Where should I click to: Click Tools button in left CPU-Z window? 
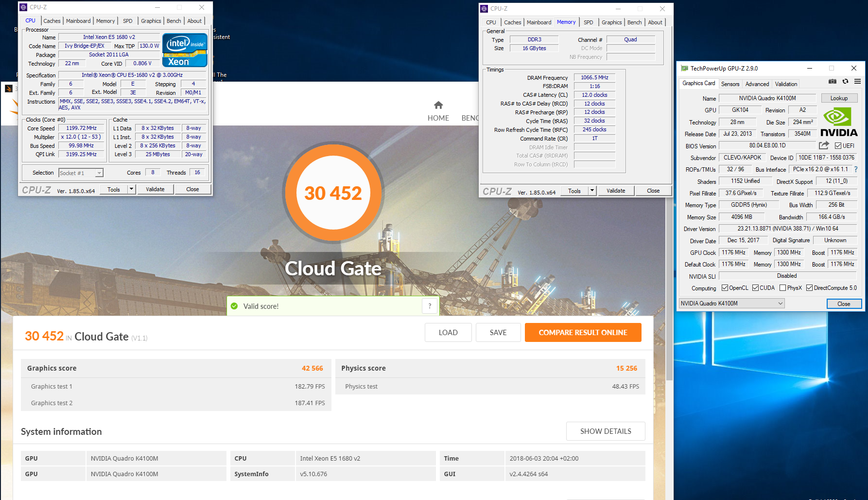[x=114, y=189]
